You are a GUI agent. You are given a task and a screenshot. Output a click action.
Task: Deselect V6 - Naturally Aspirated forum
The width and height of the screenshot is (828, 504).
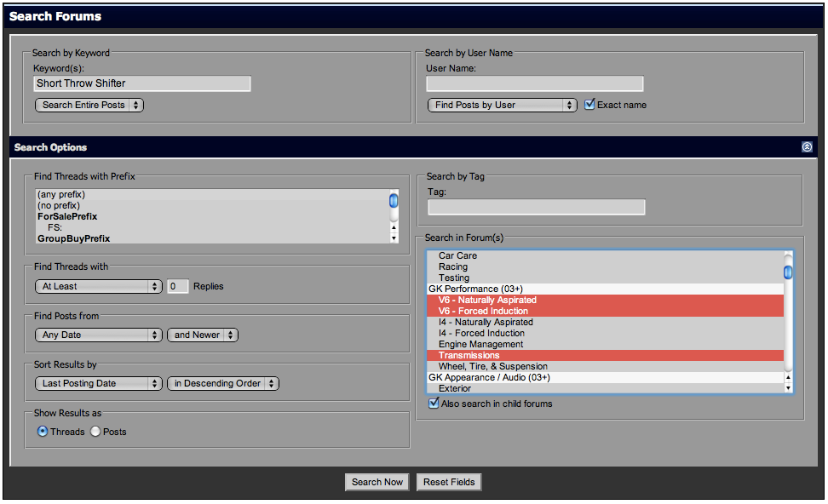(605, 300)
